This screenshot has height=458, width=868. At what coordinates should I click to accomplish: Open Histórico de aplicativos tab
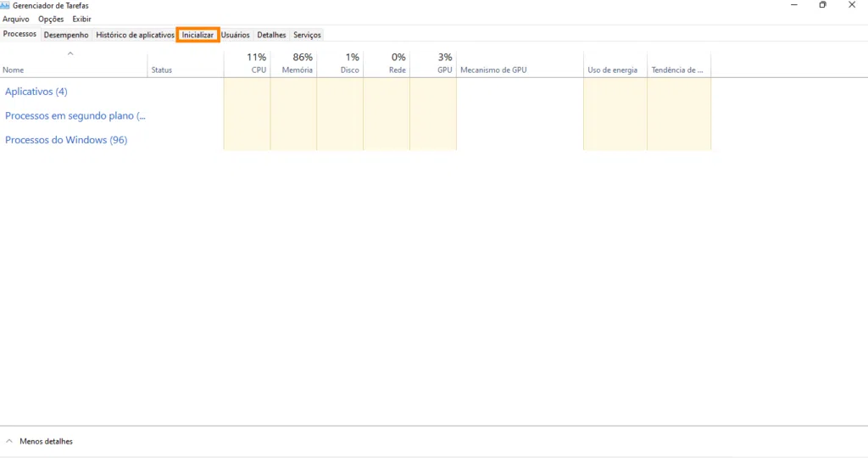(135, 35)
